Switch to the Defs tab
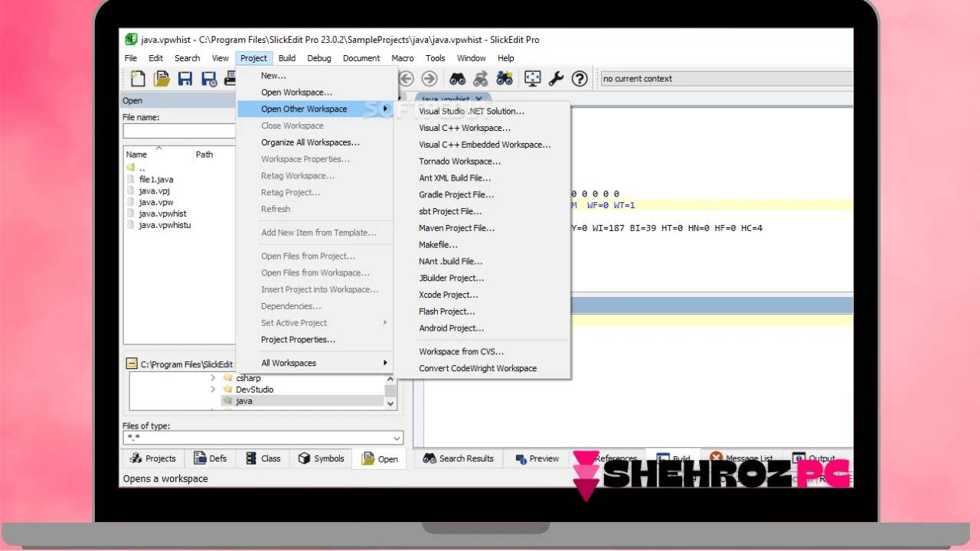 [210, 458]
